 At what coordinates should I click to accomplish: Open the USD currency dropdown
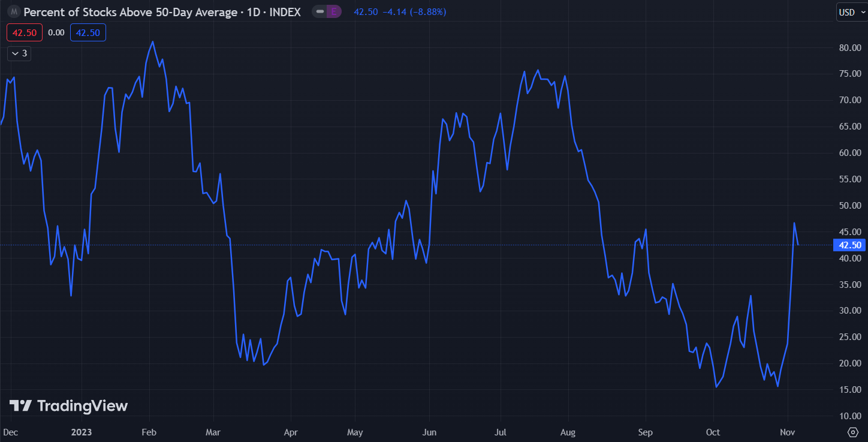point(852,12)
